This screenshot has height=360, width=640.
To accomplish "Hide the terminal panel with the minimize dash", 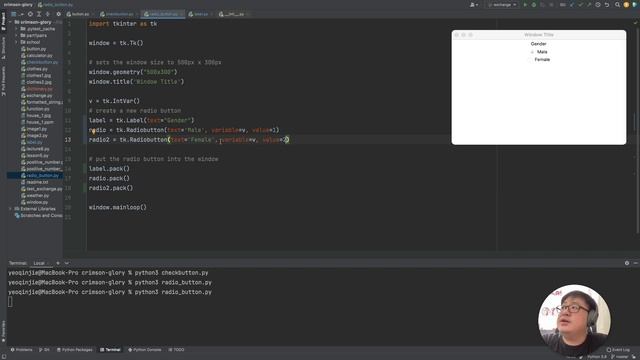I will 636,263.
